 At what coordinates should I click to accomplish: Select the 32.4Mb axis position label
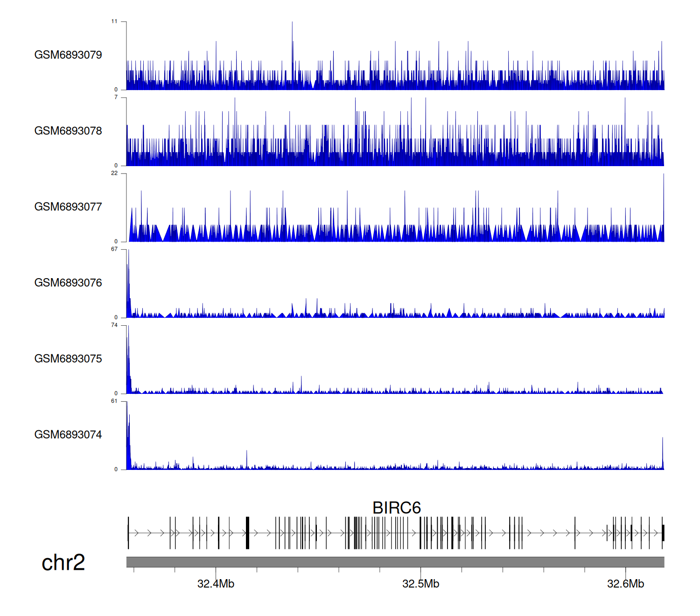[216, 584]
